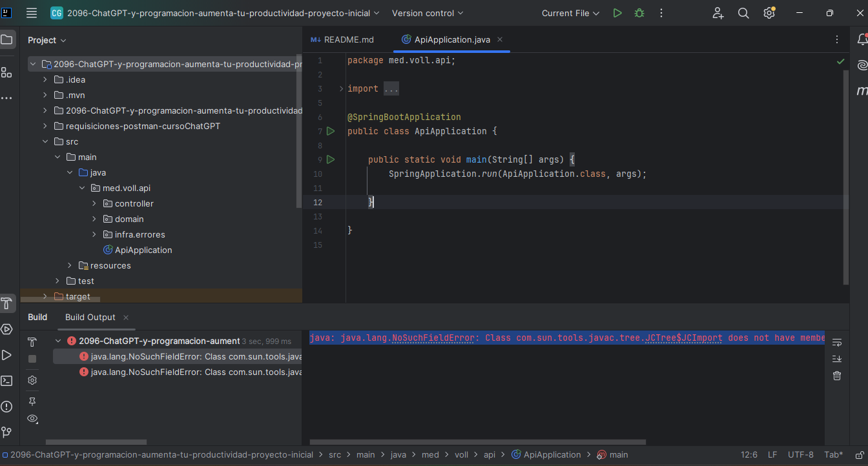Start debugging with the bug icon
The image size is (868, 466).
[639, 13]
